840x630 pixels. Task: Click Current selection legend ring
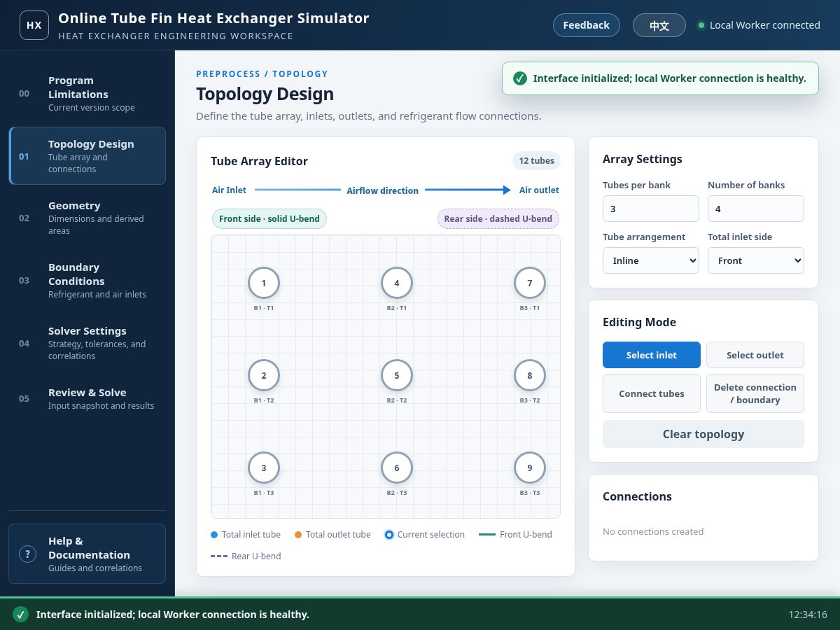coord(389,535)
